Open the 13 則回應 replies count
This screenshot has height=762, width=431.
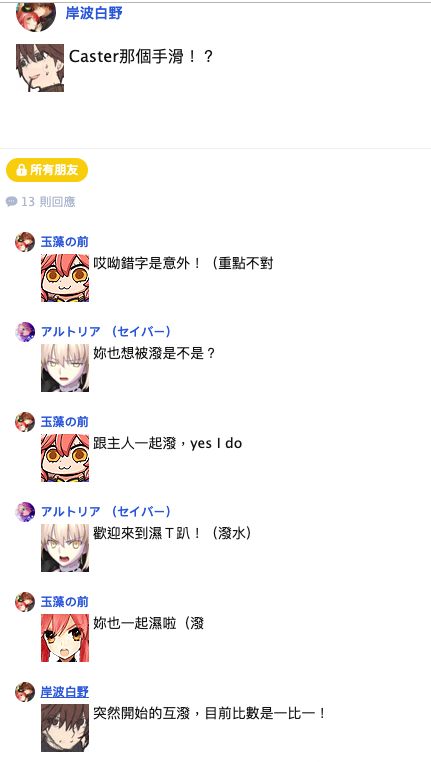(41, 202)
